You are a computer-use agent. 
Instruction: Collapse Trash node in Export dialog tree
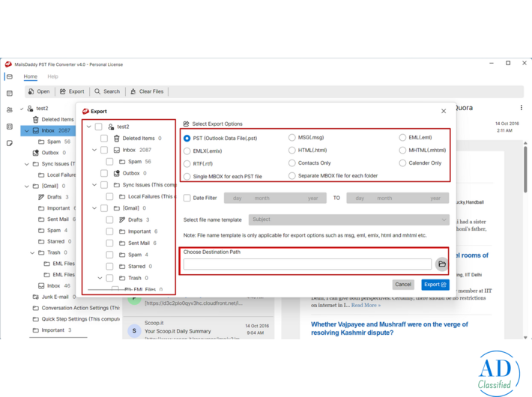coord(100,278)
